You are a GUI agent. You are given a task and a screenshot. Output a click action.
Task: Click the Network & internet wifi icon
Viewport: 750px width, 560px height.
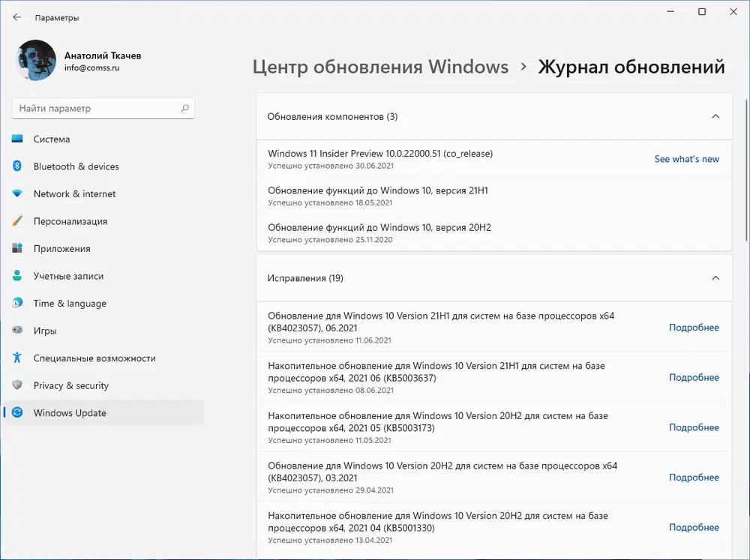click(17, 193)
